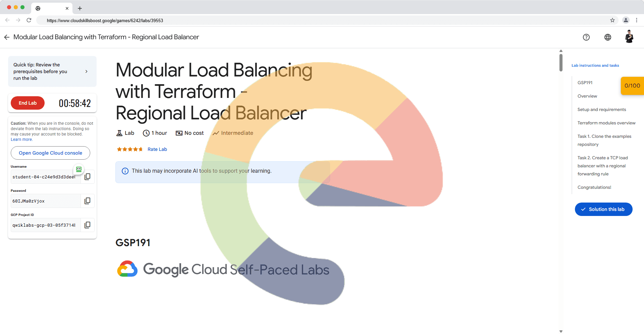The width and height of the screenshot is (644, 334).
Task: Copy the Username value
Action: [x=87, y=177]
